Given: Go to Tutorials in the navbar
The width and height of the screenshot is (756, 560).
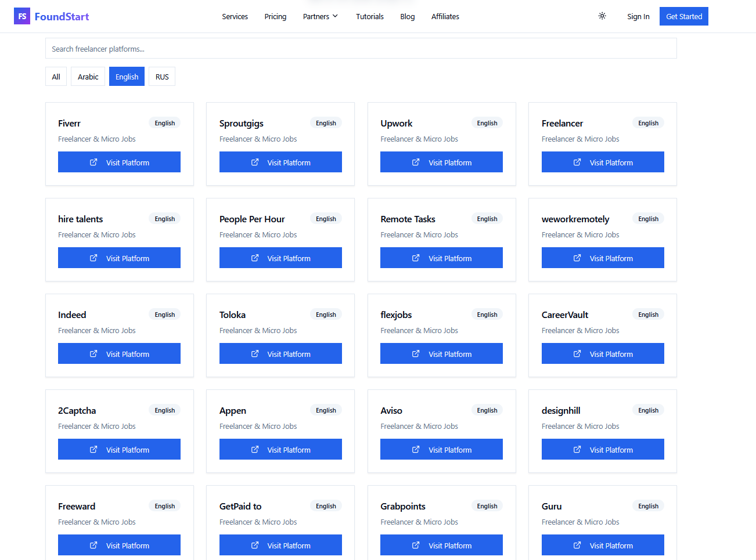Looking at the screenshot, I should 370,16.
